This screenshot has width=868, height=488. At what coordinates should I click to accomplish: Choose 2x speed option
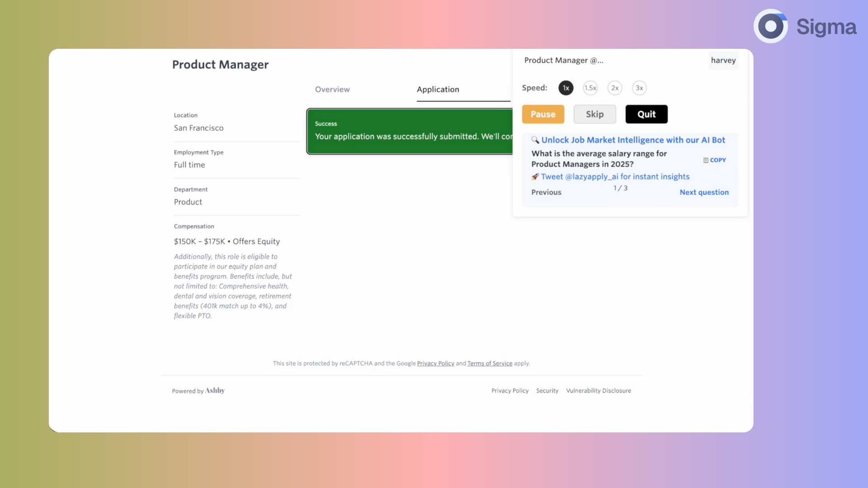[x=615, y=88]
